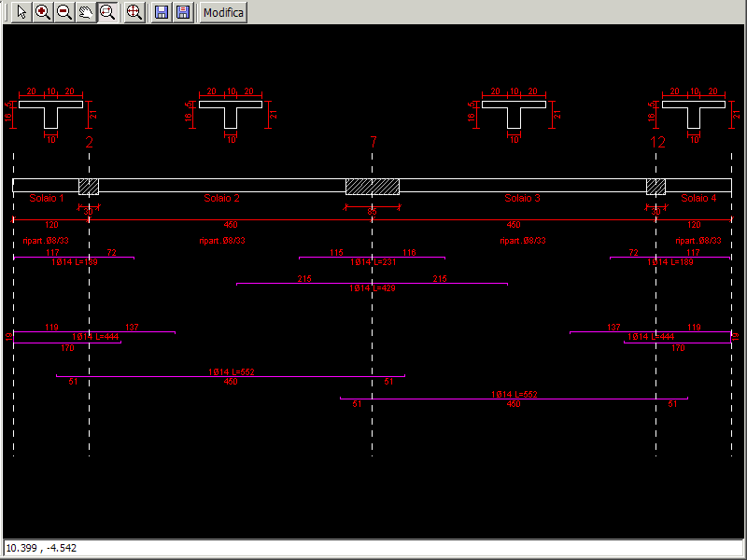Toggle the zoom window tool
Screen dimensions: 747x560
click(x=107, y=12)
